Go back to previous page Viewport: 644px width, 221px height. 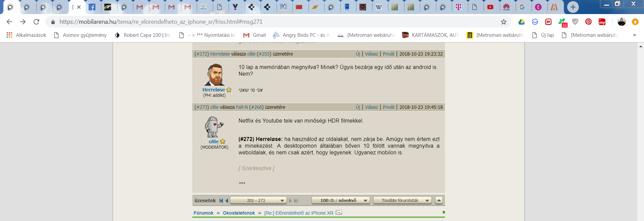click(x=9, y=22)
